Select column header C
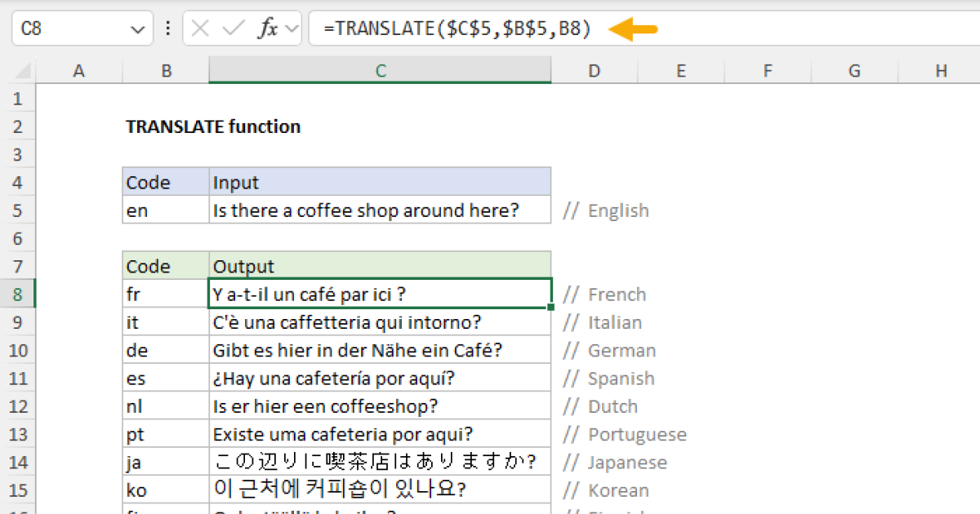 click(380, 71)
